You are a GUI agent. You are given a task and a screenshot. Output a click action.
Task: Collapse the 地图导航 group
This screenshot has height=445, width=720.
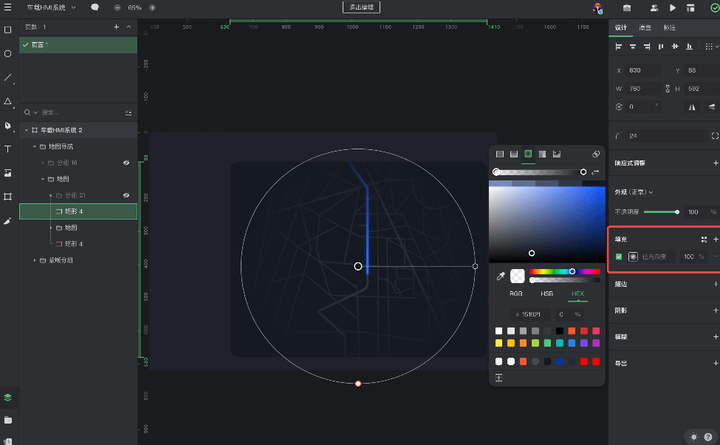click(x=34, y=146)
